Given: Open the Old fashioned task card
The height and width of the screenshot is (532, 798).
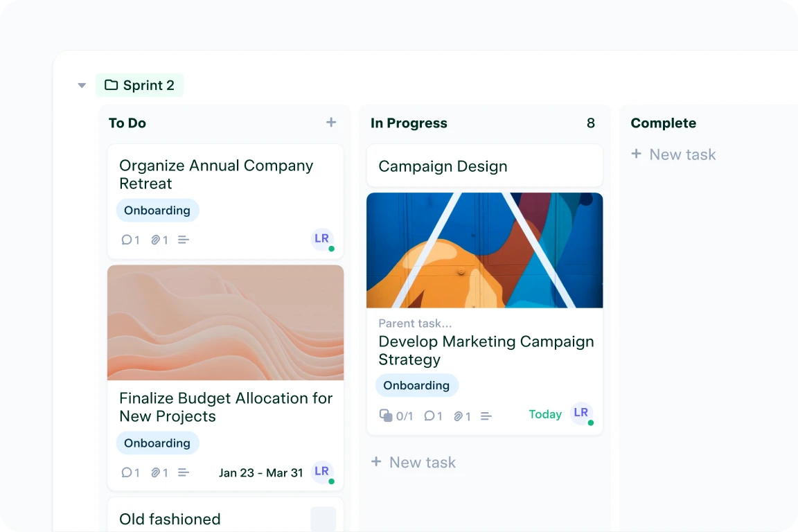Looking at the screenshot, I should (225, 515).
